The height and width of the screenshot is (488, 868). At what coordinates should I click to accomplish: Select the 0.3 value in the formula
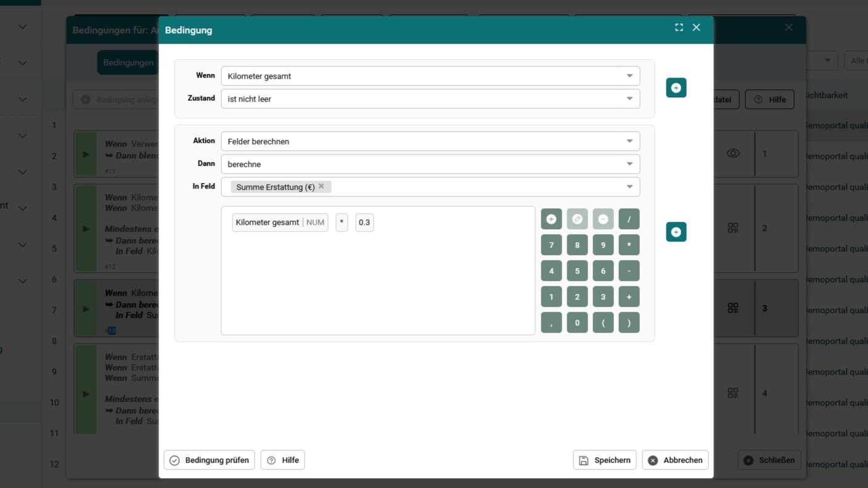(364, 222)
